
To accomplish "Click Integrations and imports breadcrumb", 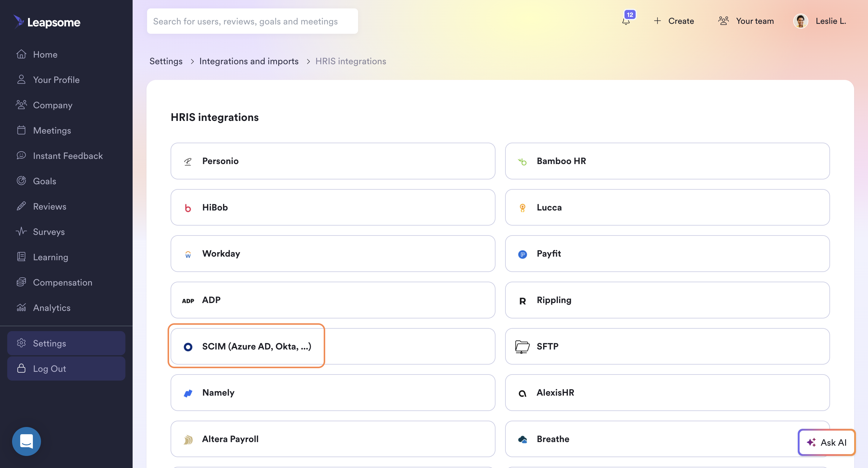I will (249, 61).
